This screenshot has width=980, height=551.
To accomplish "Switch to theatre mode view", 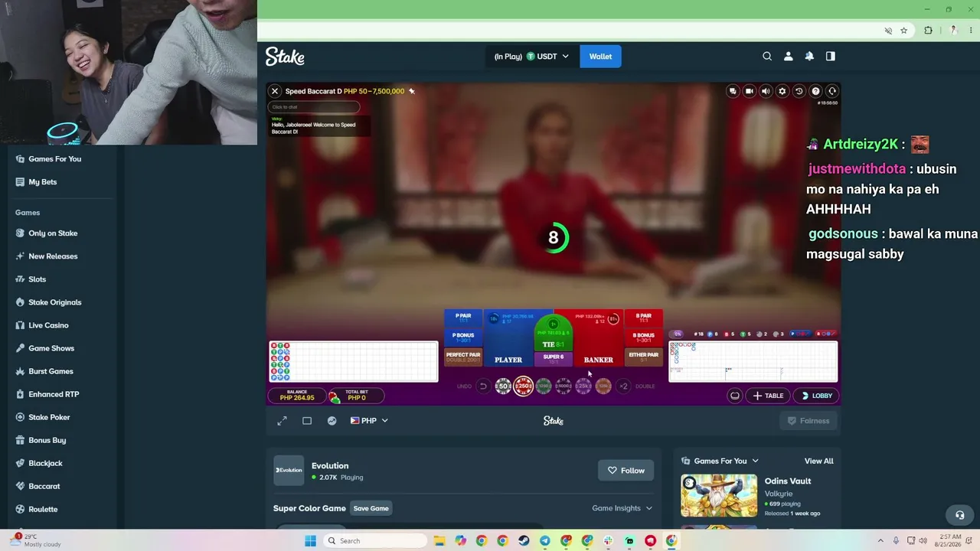I will (307, 421).
